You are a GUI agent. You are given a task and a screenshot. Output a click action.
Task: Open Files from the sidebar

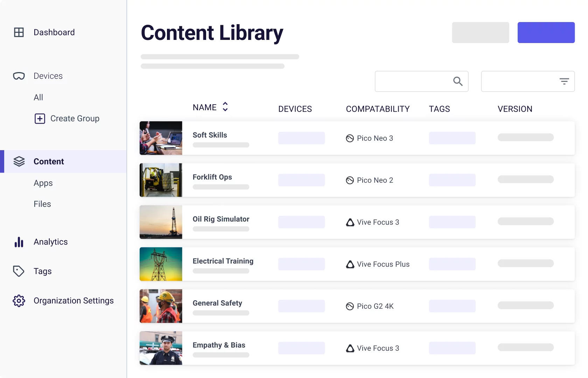coord(42,204)
